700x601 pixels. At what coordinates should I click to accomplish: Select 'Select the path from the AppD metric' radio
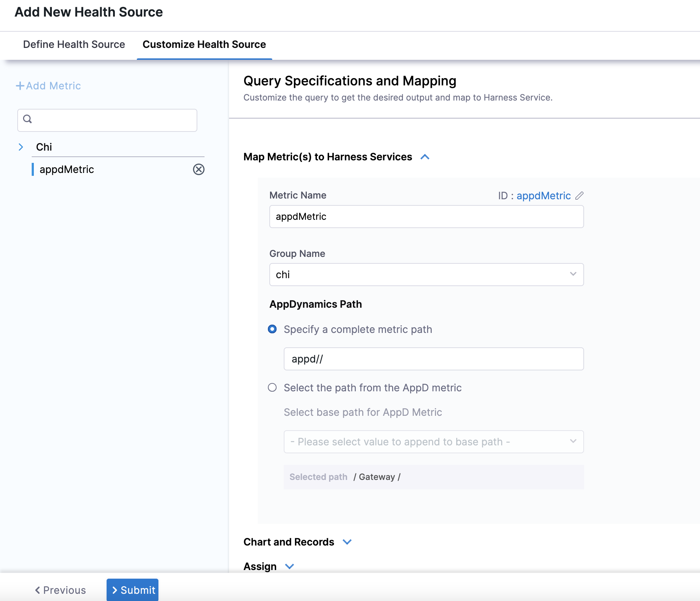[272, 388]
